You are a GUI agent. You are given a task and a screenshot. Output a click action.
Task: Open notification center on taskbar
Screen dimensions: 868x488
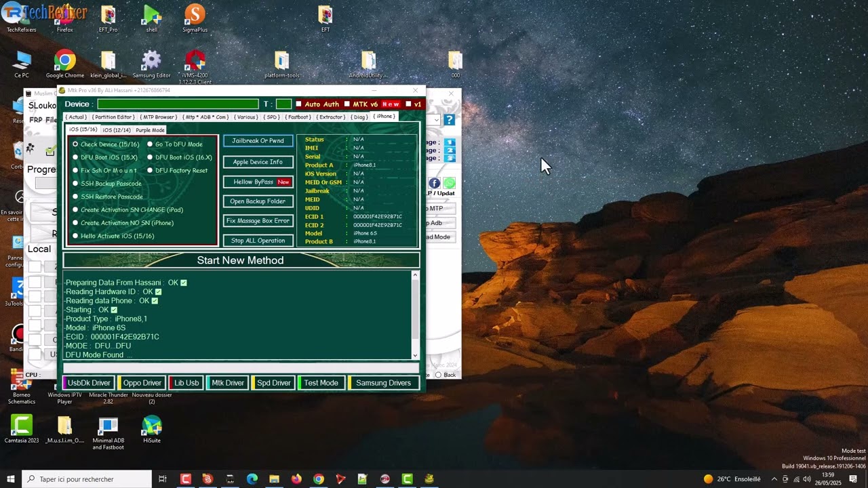[x=853, y=479]
